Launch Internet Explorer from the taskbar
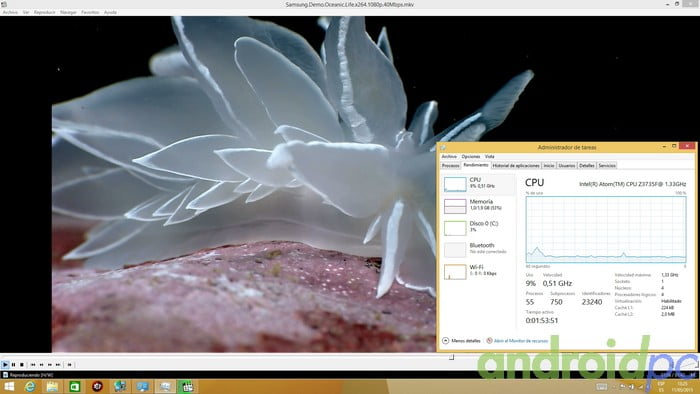 pyautogui.click(x=30, y=386)
